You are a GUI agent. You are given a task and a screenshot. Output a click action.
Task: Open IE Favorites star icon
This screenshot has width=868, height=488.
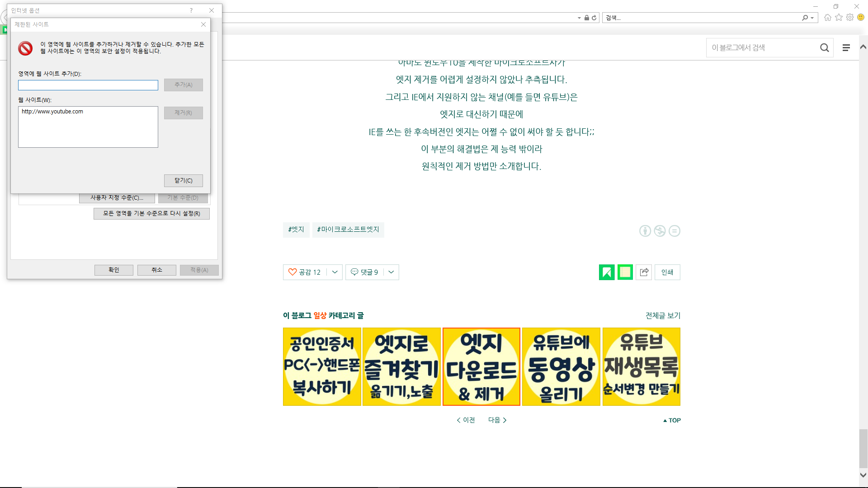point(839,17)
